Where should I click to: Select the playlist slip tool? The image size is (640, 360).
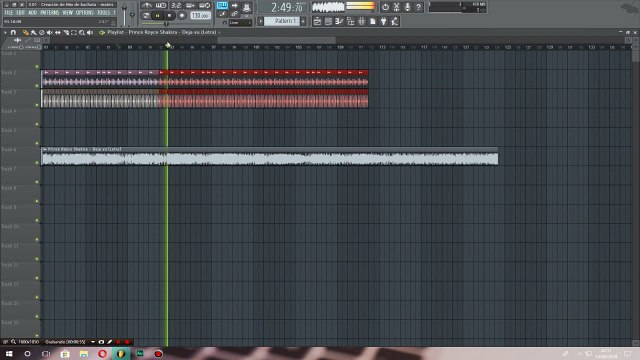pos(58,32)
